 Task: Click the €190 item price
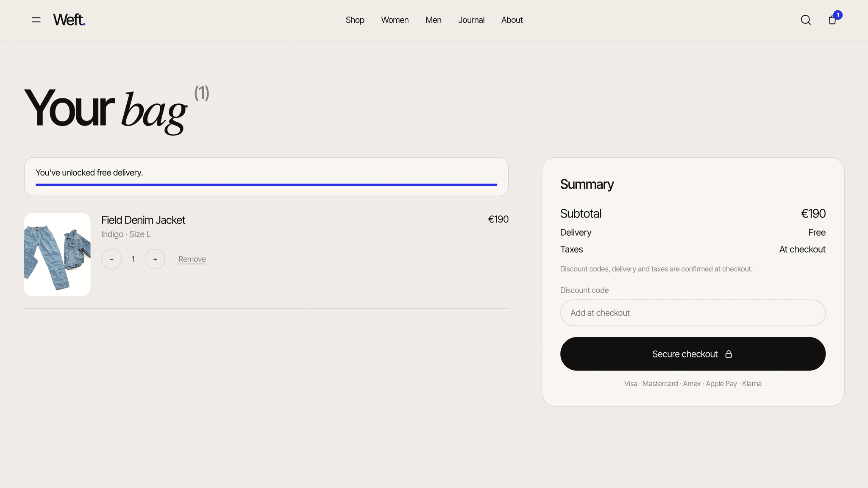pyautogui.click(x=498, y=219)
